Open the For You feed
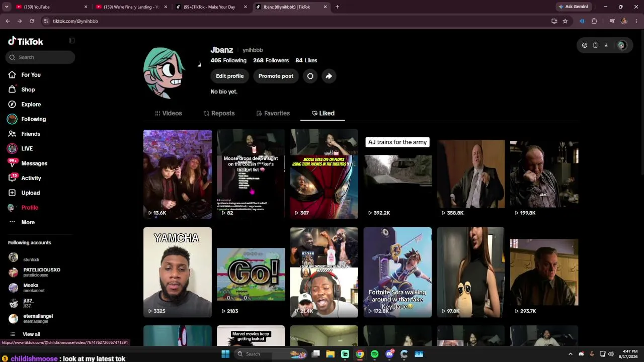The image size is (644, 362). [31, 75]
